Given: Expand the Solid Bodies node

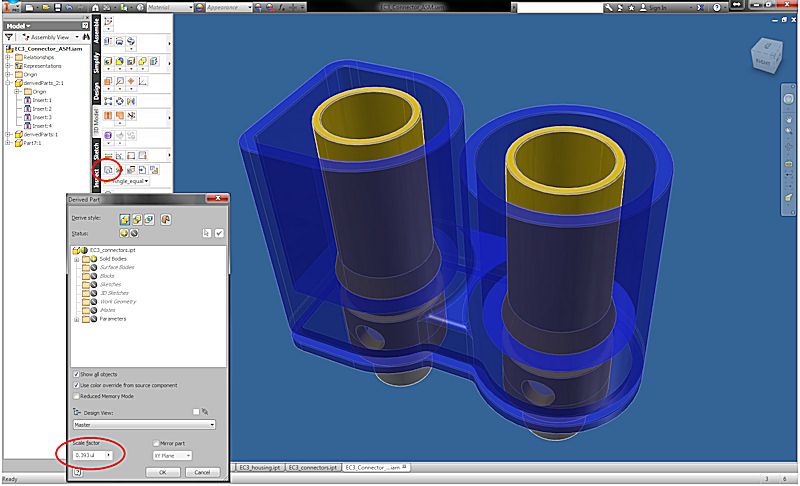Looking at the screenshot, I should point(77,259).
